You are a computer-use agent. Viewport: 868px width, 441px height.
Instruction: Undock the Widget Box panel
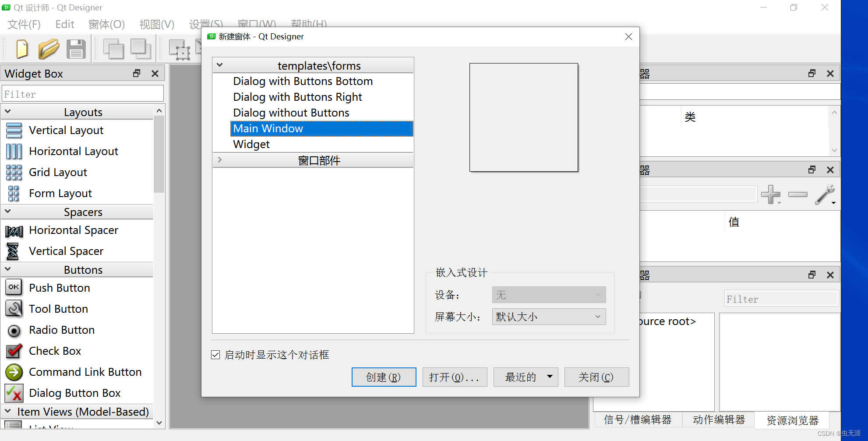pyautogui.click(x=136, y=73)
